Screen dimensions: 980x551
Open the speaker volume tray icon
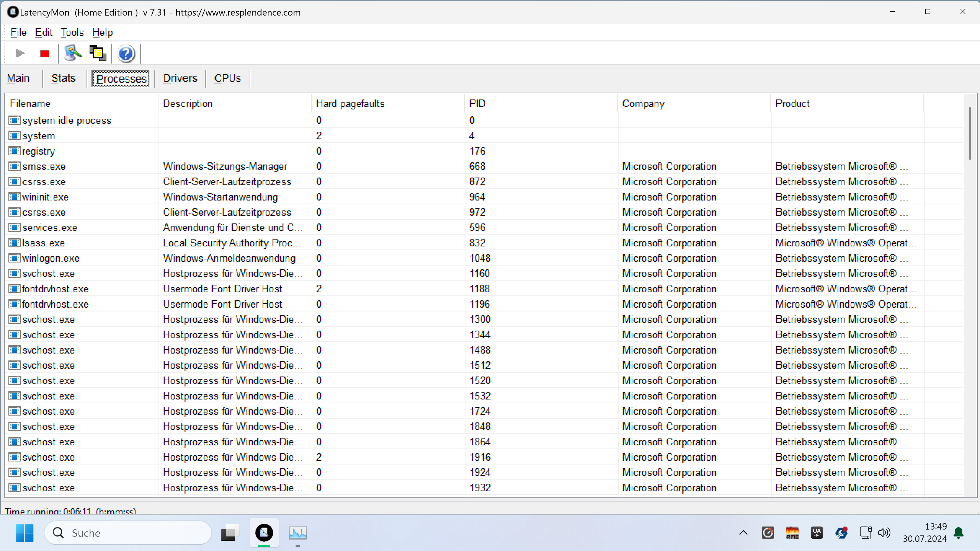point(884,533)
